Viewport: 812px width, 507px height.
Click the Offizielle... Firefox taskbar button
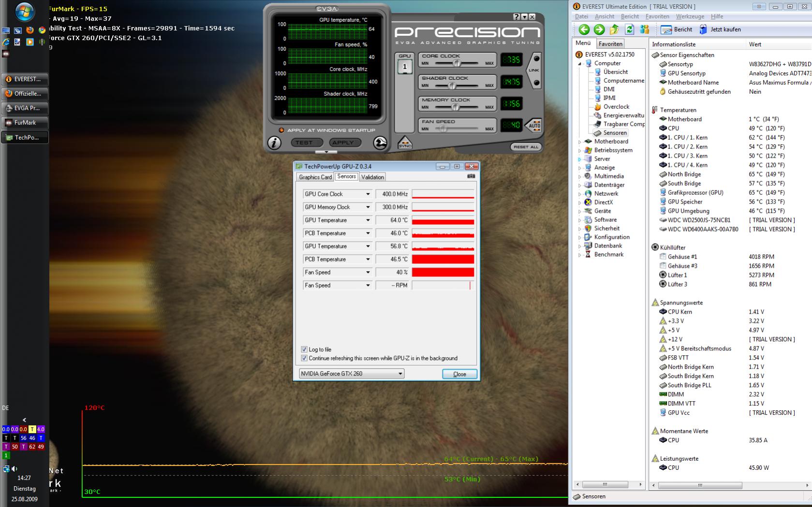(x=25, y=94)
